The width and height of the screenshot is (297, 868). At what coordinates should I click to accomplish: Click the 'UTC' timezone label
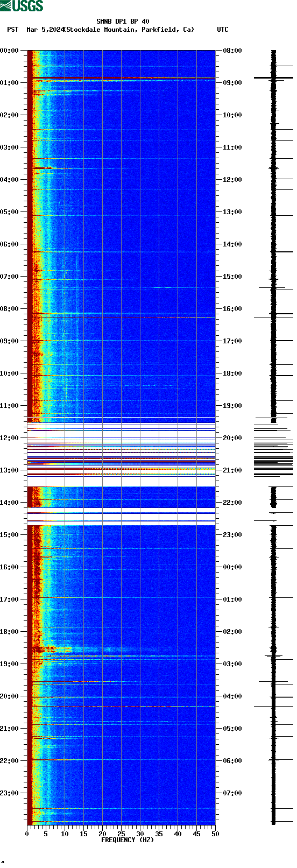click(223, 30)
